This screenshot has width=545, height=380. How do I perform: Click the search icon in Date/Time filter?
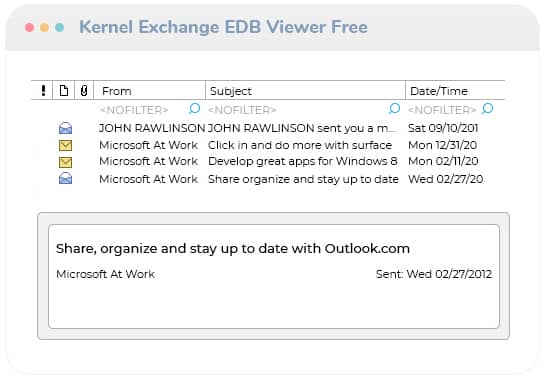[x=488, y=109]
